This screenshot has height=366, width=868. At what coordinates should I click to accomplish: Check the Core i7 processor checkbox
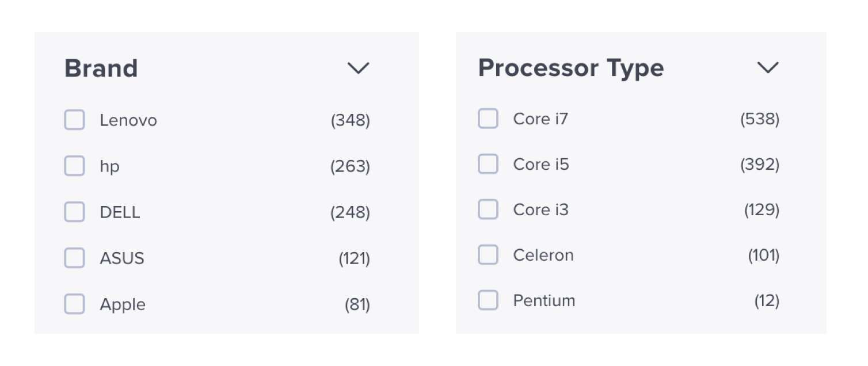pyautogui.click(x=488, y=119)
